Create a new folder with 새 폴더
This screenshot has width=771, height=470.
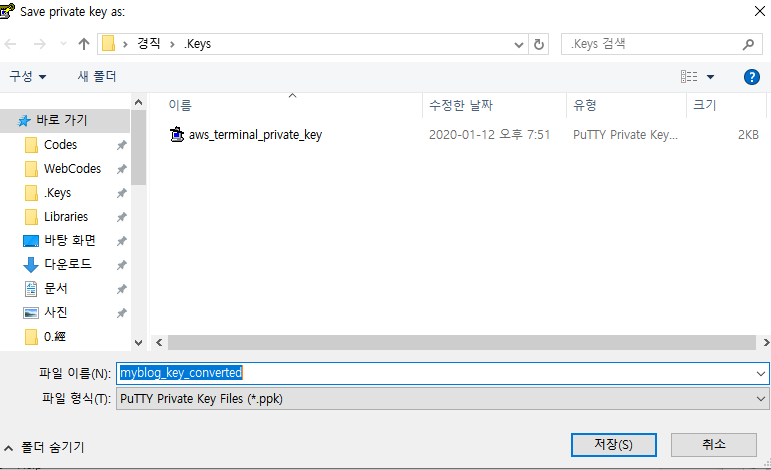(x=97, y=76)
